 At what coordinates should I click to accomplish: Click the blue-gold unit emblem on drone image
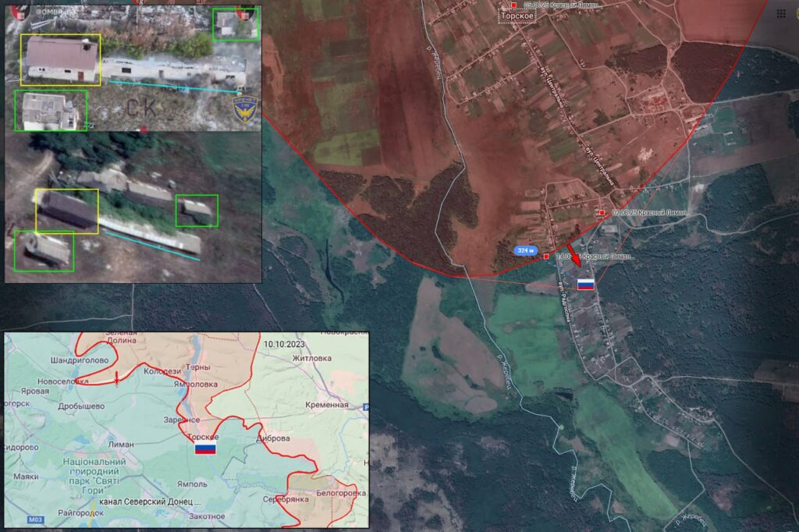tap(246, 110)
